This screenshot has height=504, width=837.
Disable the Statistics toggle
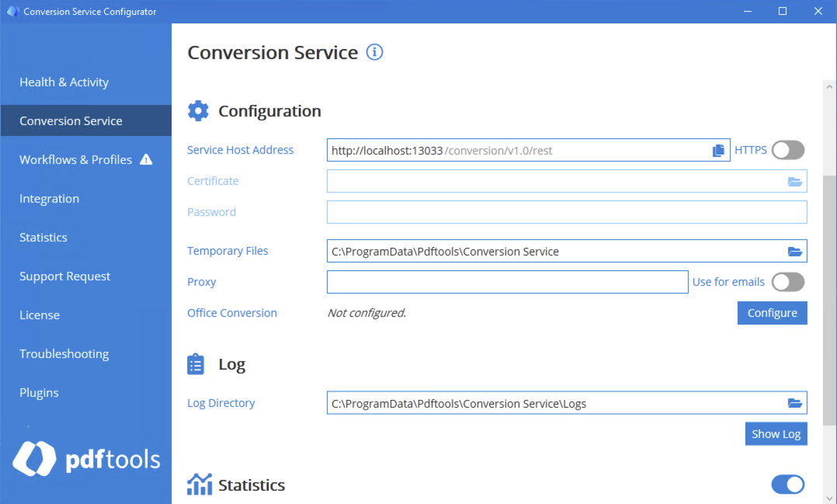pyautogui.click(x=788, y=485)
